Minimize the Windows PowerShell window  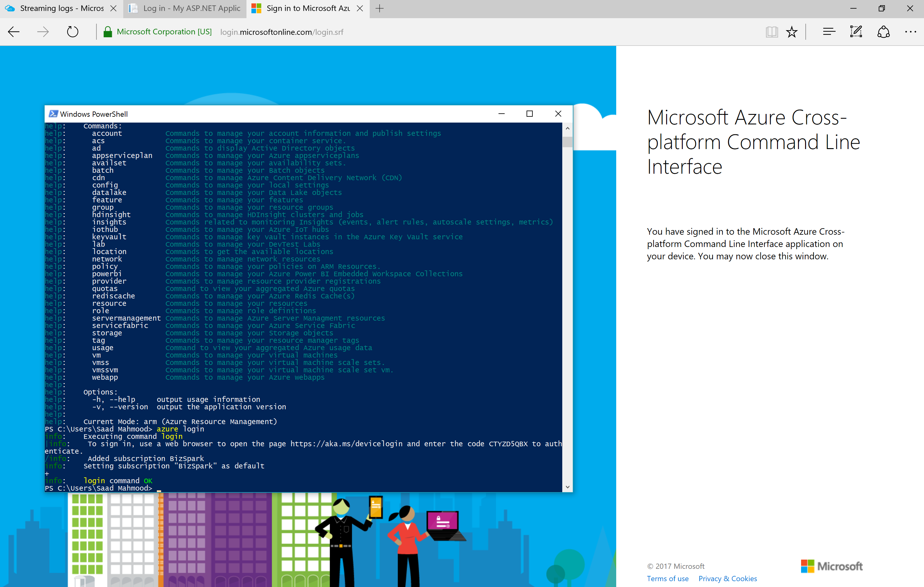tap(502, 114)
